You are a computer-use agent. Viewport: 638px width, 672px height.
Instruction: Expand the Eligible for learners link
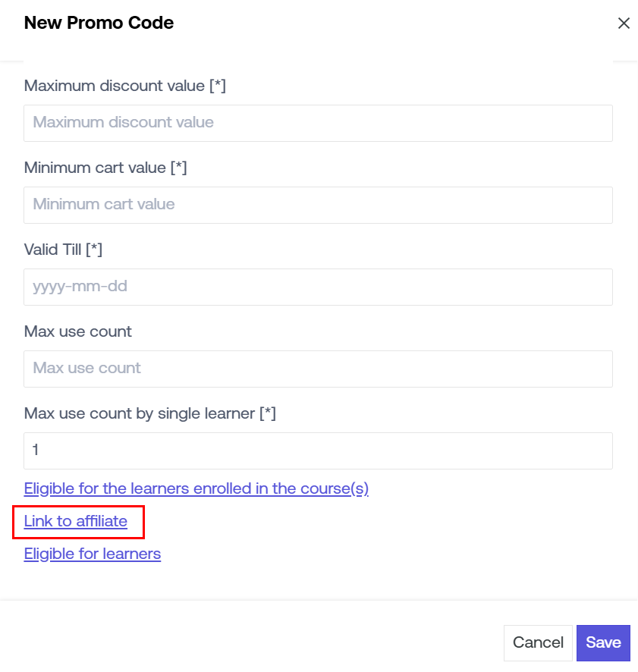tap(93, 554)
